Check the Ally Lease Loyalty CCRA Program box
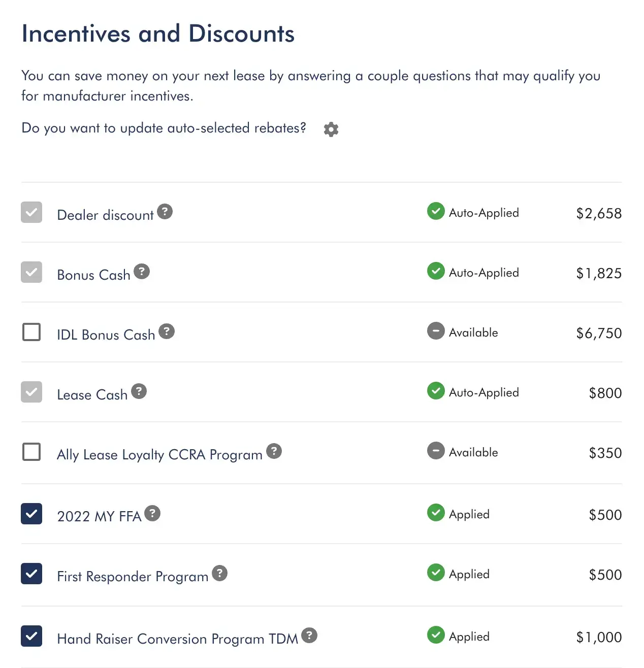Viewport: 644px width, 668px height. 31,452
